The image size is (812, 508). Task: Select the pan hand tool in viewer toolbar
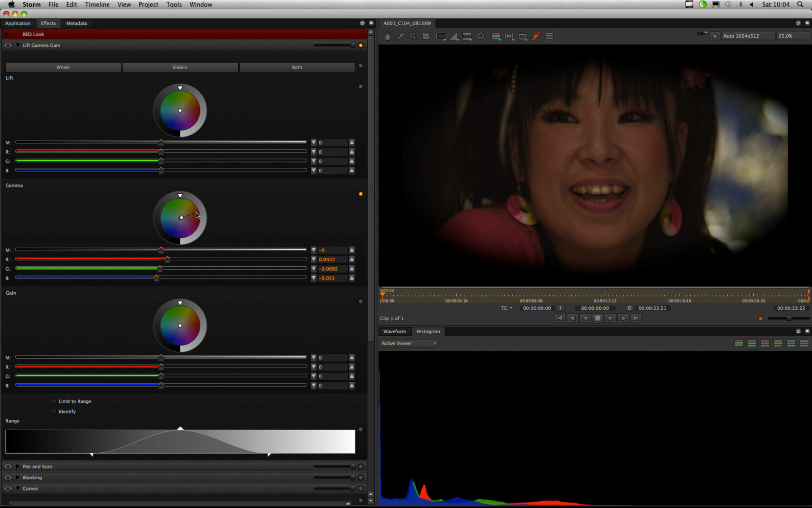pyautogui.click(x=388, y=36)
